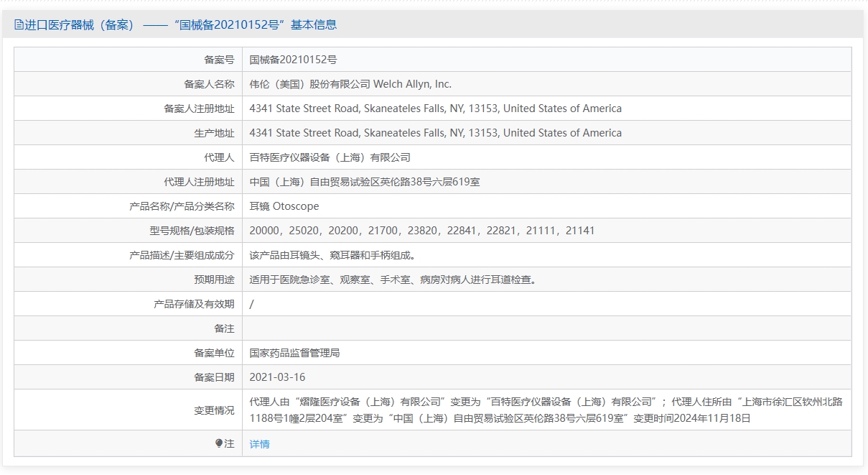Select the heading text 进口医疗器械（备案）基本信息

click(180, 24)
